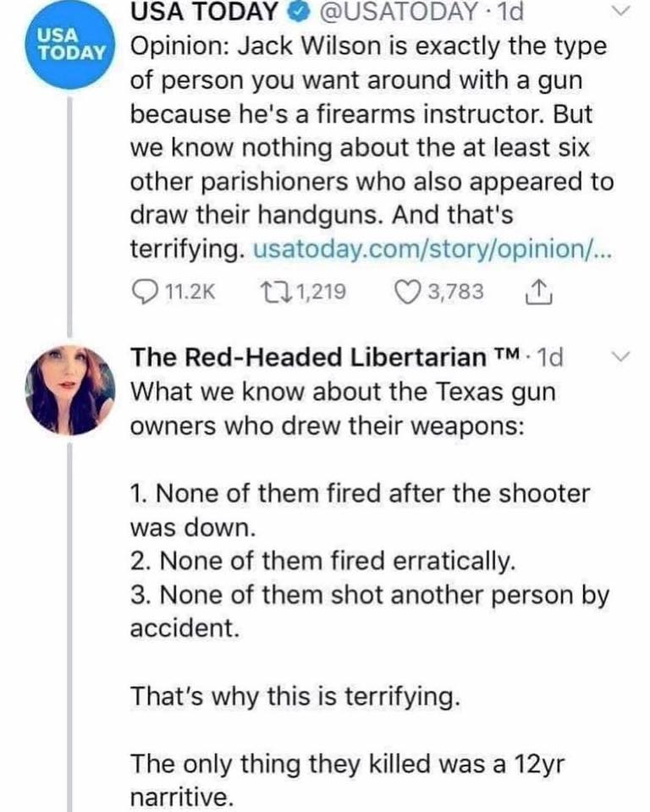Click the 3,783 like count
This screenshot has height=812, width=650.
pyautogui.click(x=456, y=292)
